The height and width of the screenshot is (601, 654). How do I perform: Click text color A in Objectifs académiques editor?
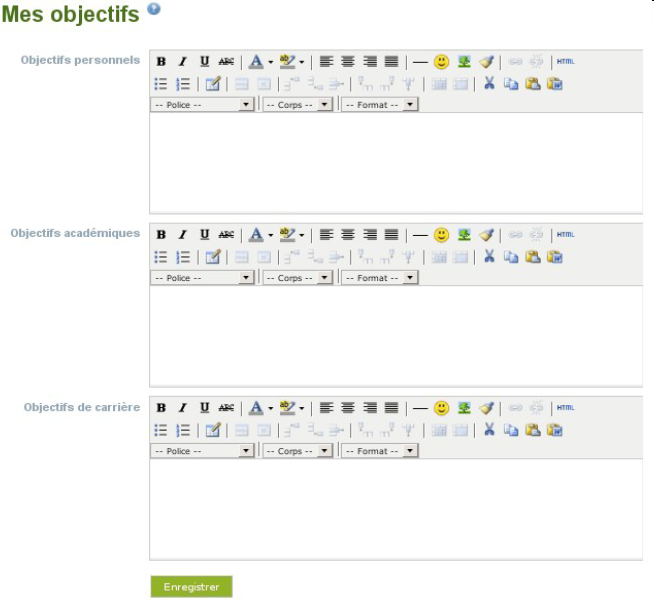pyautogui.click(x=256, y=235)
